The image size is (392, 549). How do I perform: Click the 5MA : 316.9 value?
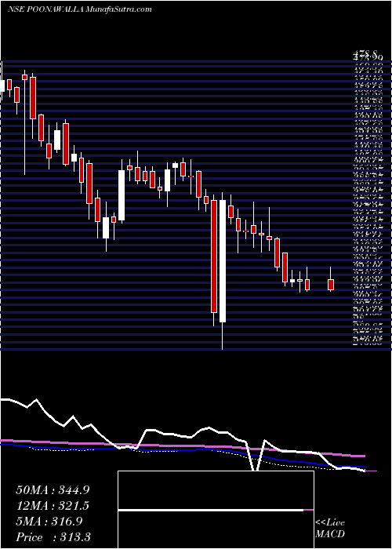click(x=49, y=522)
